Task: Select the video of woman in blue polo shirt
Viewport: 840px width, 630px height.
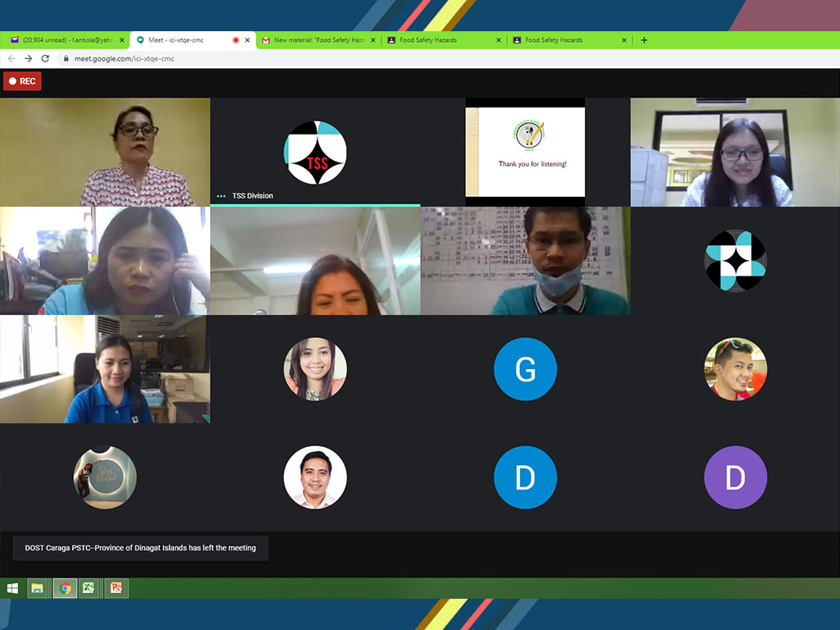Action: click(105, 369)
